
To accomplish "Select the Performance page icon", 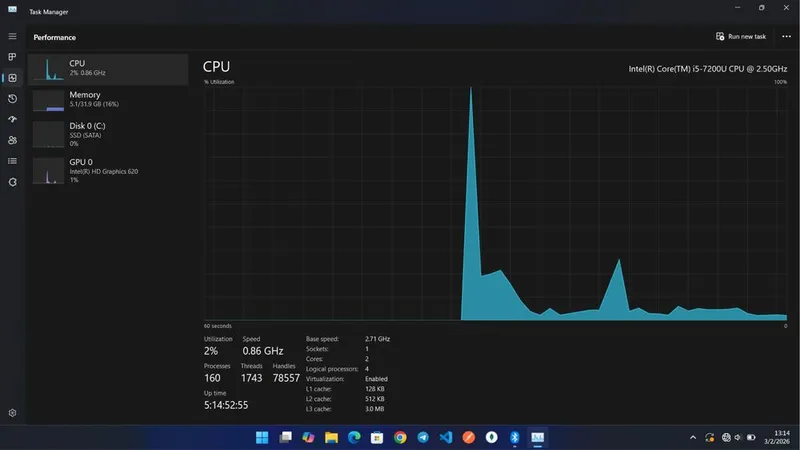I will click(12, 78).
